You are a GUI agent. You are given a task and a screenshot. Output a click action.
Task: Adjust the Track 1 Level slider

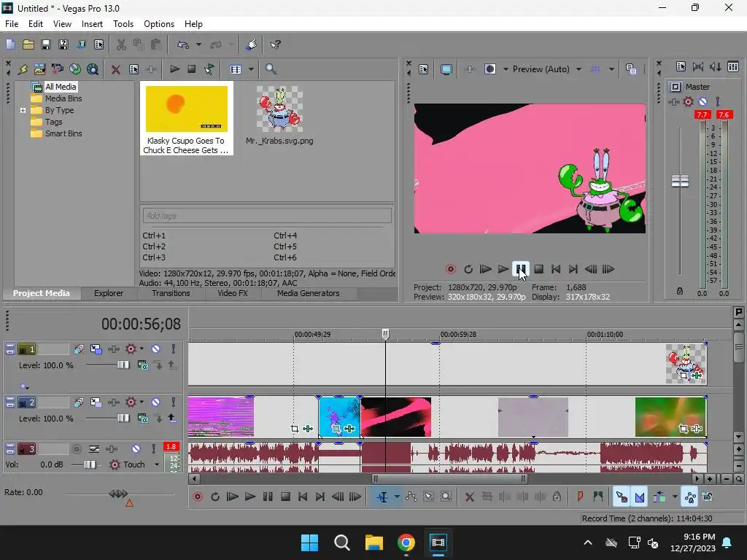123,365
